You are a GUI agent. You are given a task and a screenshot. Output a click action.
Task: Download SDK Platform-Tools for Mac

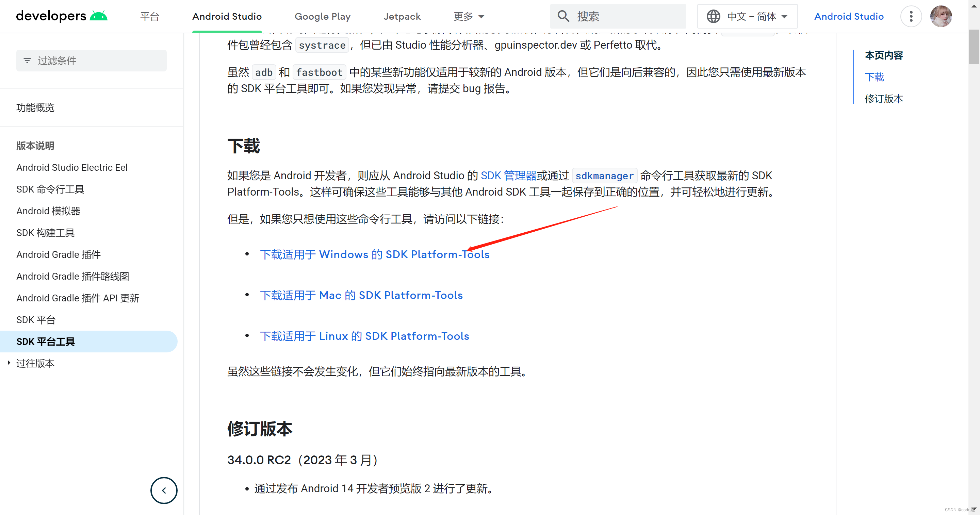point(361,295)
